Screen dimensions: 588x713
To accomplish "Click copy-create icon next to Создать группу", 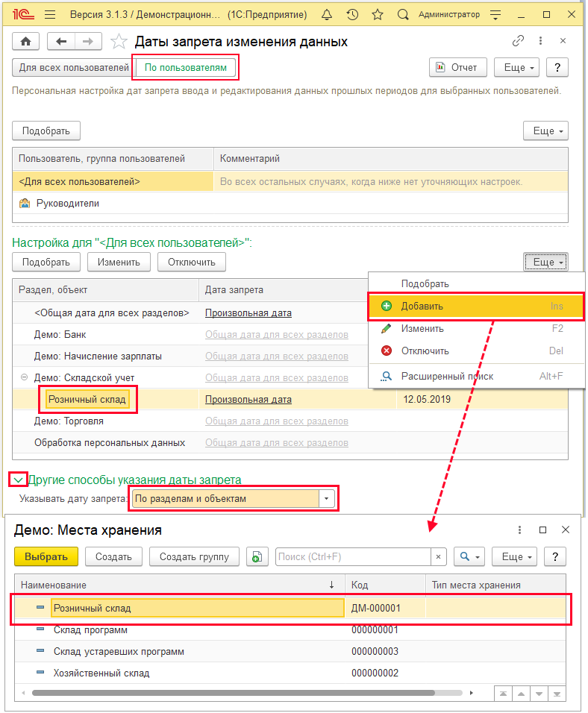I will [257, 556].
